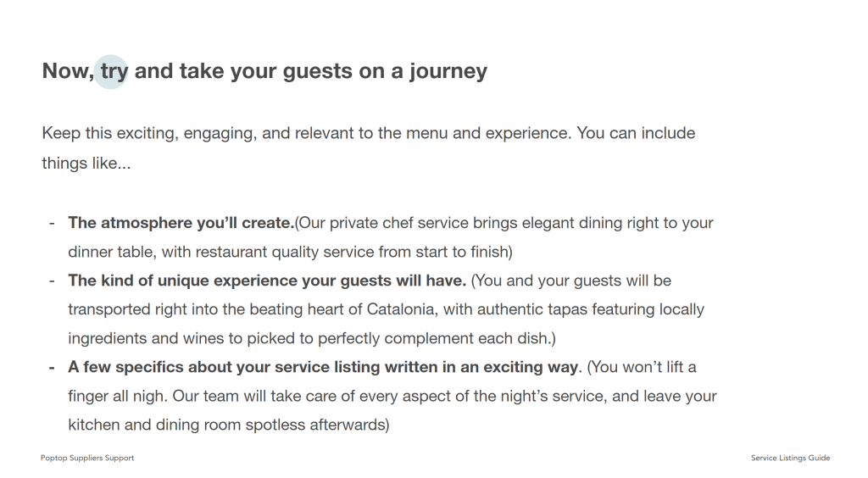Click the highlighted word "try" in heading
This screenshot has width=868, height=478.
point(113,71)
